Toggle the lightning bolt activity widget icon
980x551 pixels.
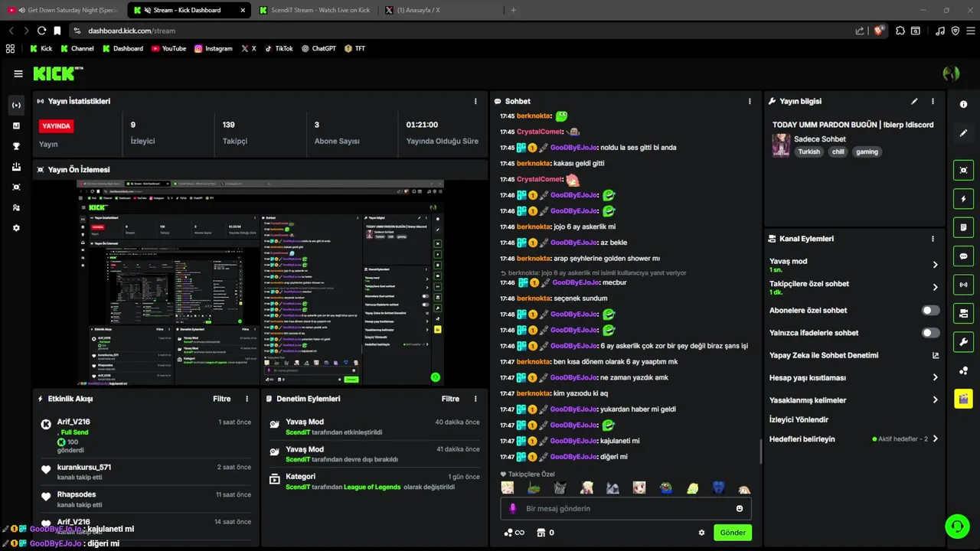[963, 199]
